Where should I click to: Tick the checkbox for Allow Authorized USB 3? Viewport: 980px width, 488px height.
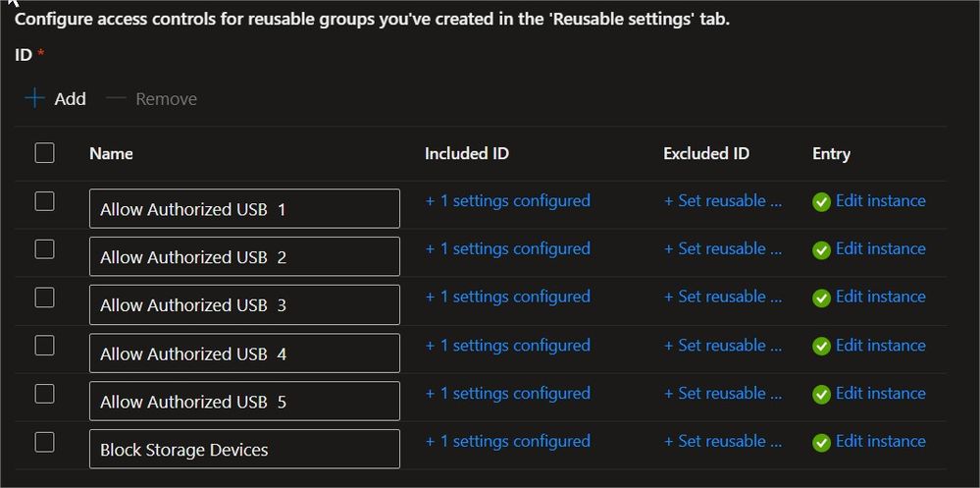point(44,298)
